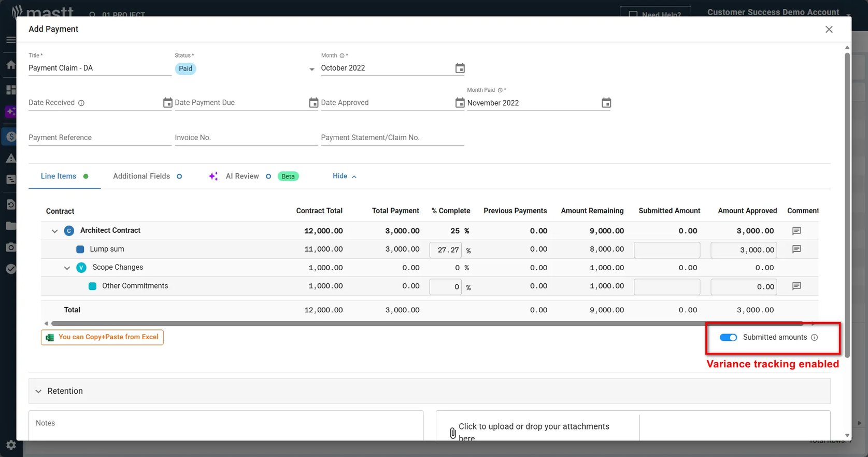
Task: Open comment for Lump sum row
Action: pos(796,250)
